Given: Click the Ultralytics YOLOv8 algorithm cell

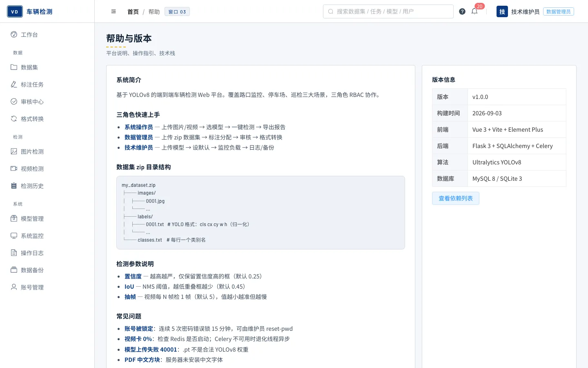Looking at the screenshot, I should [517, 162].
